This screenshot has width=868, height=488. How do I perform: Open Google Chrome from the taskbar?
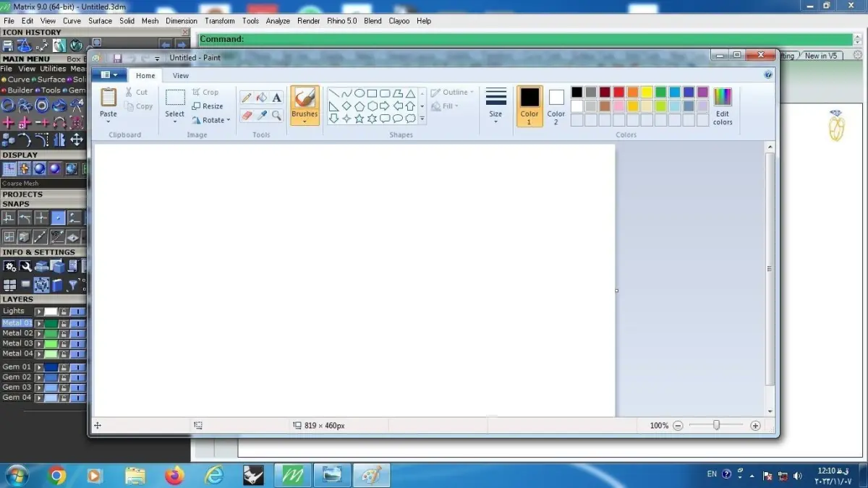(x=57, y=476)
